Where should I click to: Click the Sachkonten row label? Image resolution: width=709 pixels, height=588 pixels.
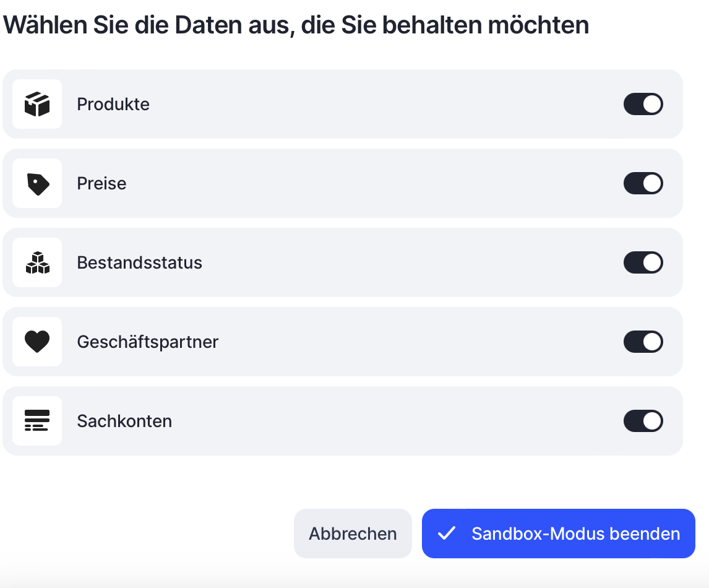pos(124,421)
